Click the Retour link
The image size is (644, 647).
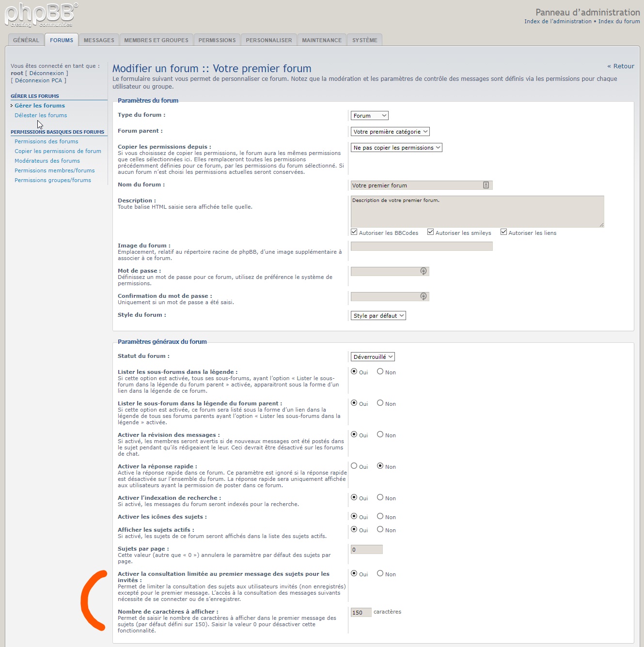click(x=621, y=66)
